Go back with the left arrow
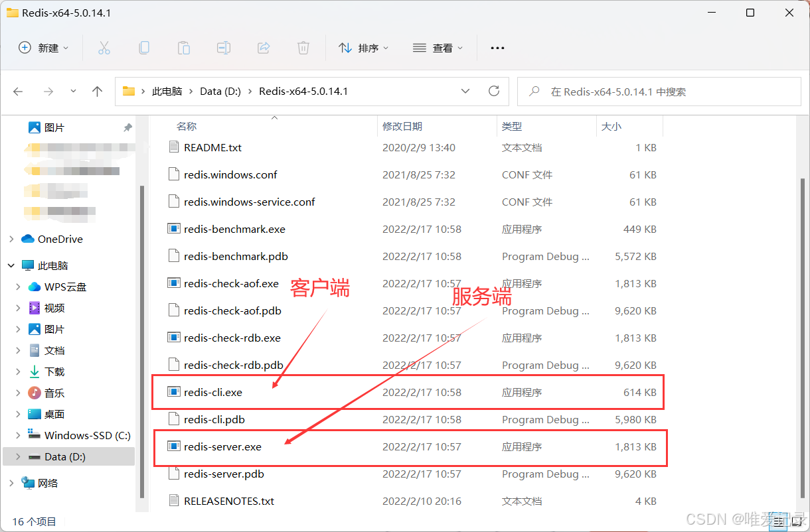This screenshot has width=810, height=532. tap(18, 92)
